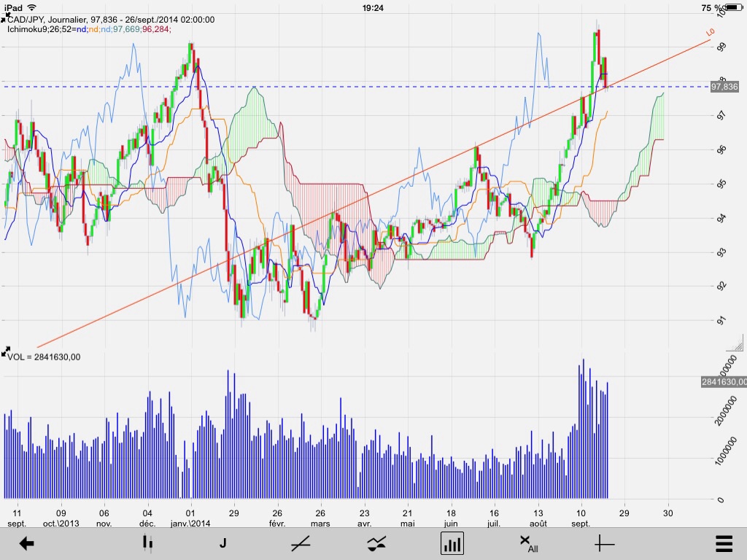Open the hamburger menu
Viewport: 747px width, 560px height.
coord(724,543)
